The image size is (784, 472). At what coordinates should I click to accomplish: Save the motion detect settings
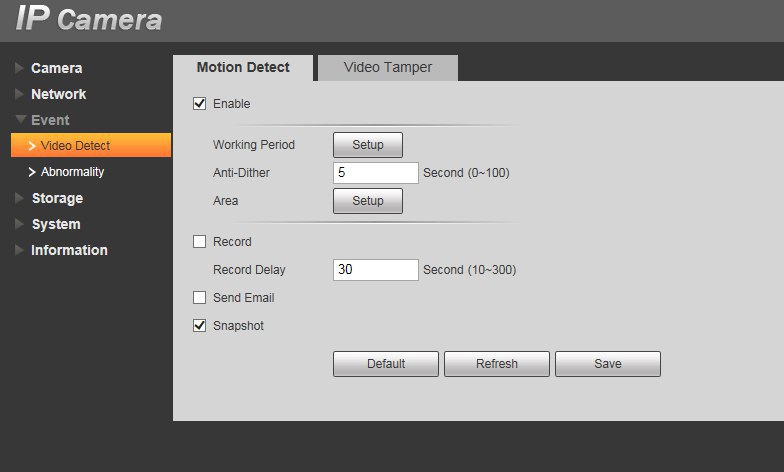[x=608, y=364]
